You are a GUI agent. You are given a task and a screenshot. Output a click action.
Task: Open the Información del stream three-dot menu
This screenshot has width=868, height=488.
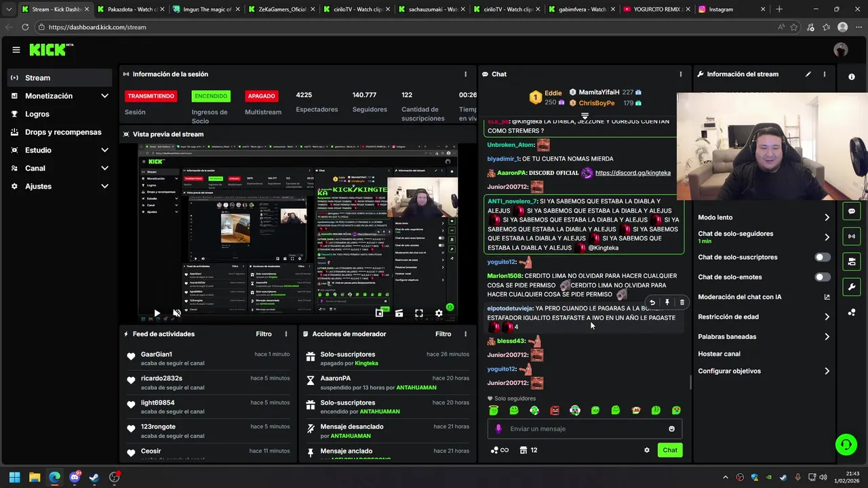(x=825, y=74)
